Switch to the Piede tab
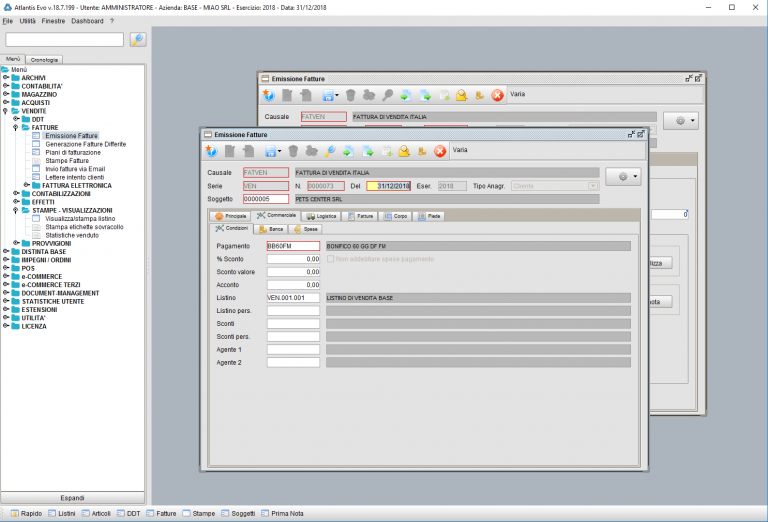The height and width of the screenshot is (522, 768). [429, 216]
